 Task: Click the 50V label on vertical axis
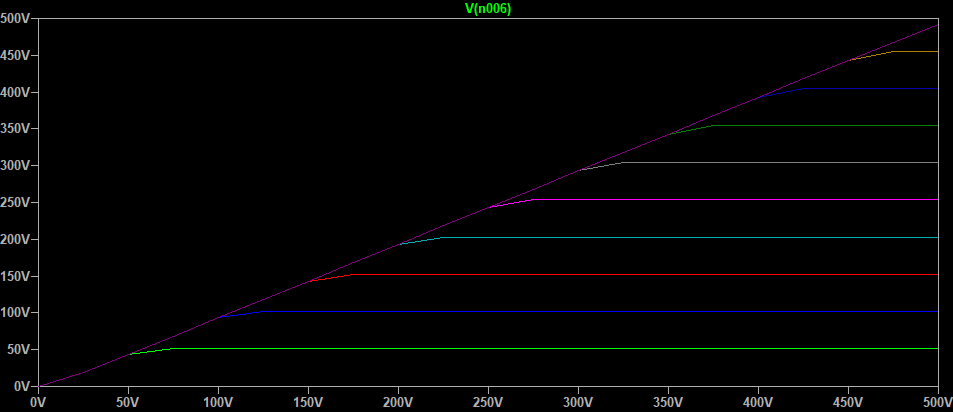18,349
